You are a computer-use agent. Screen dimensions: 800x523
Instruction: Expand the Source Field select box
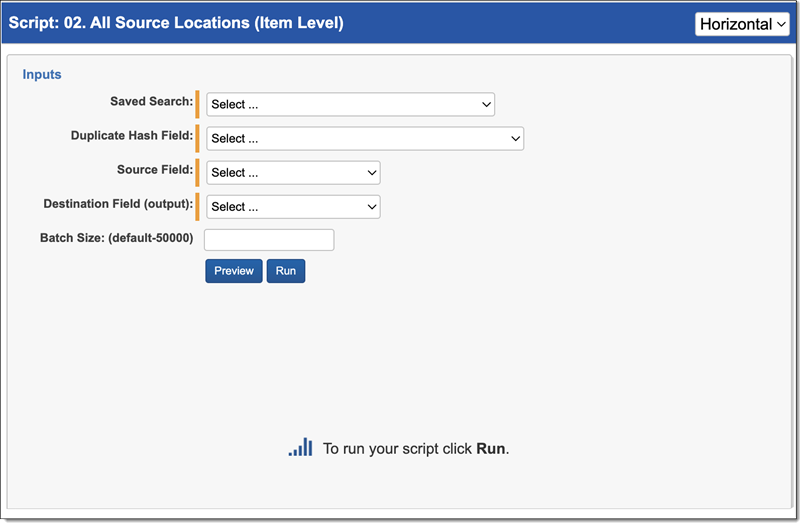pyautogui.click(x=293, y=172)
